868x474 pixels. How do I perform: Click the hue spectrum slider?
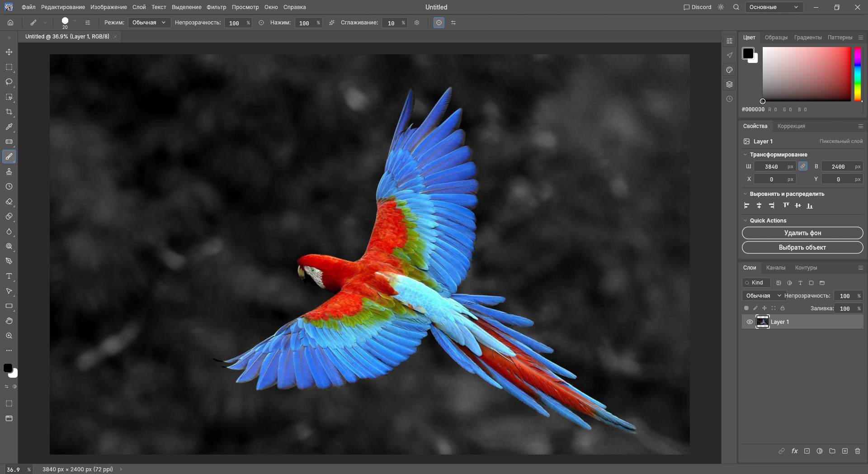click(x=857, y=74)
